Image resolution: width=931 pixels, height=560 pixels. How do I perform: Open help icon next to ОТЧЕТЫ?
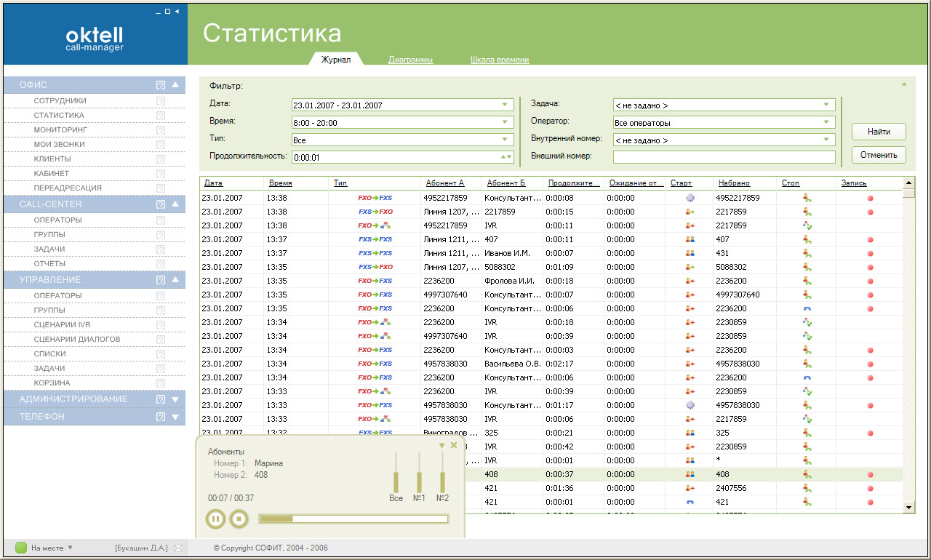click(x=161, y=264)
